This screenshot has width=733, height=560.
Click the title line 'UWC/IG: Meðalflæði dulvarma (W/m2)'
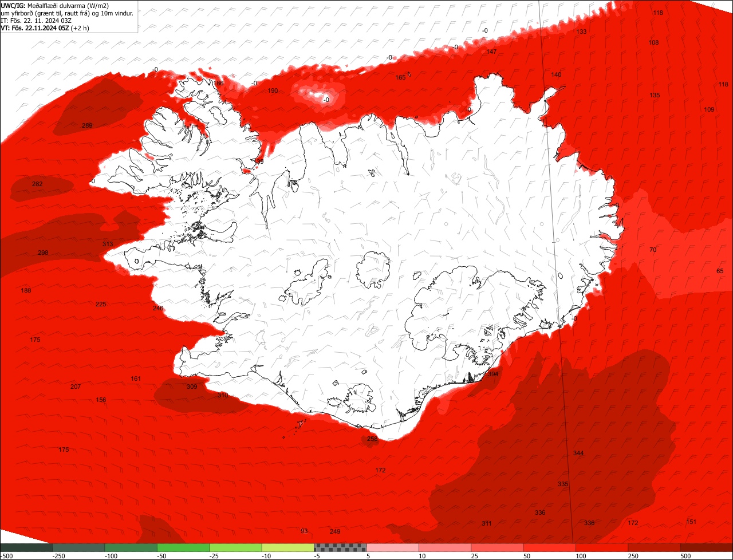point(55,5)
